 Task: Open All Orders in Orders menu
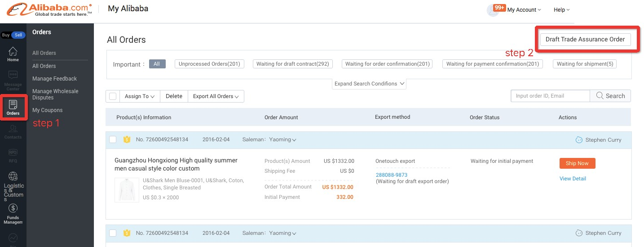(x=44, y=66)
